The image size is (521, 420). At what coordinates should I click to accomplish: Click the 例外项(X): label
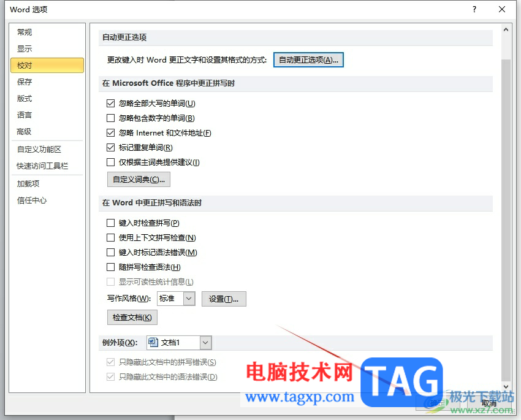tap(120, 343)
